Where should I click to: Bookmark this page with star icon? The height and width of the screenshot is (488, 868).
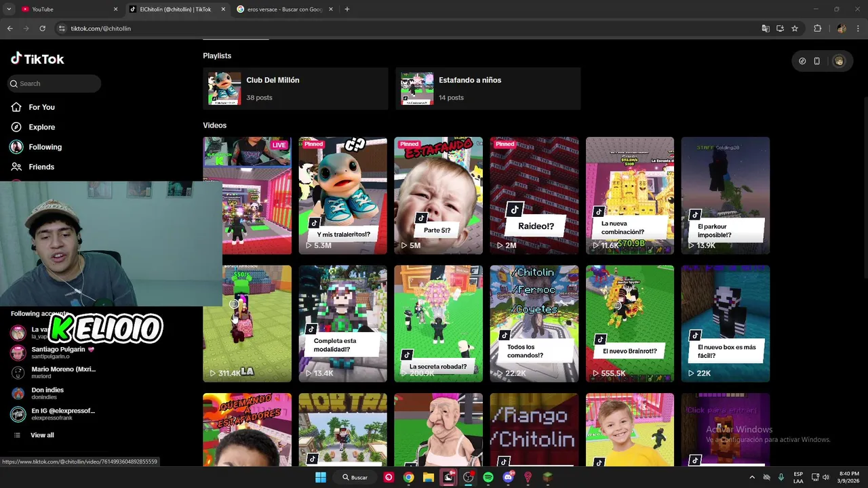tap(795, 28)
